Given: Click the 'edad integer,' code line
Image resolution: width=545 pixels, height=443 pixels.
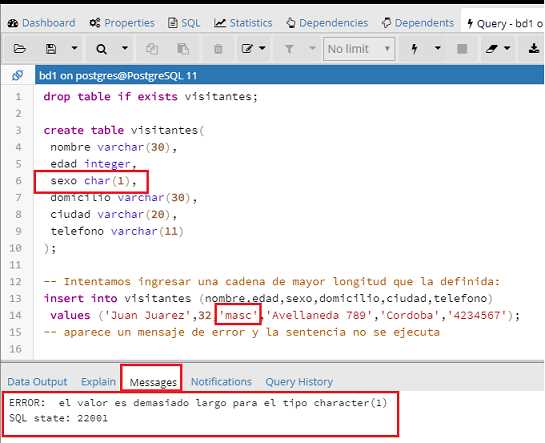Looking at the screenshot, I should click(x=93, y=164).
